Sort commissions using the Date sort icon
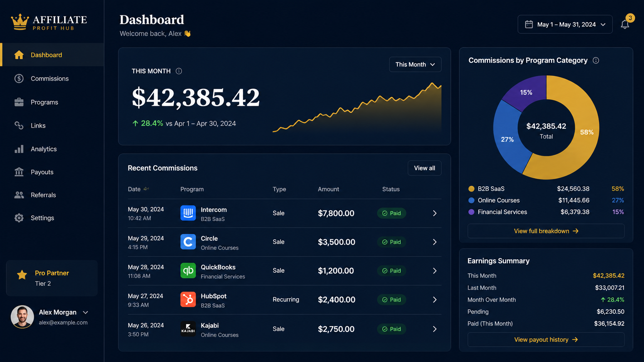Screen dimensions: 644x362 click(x=146, y=189)
